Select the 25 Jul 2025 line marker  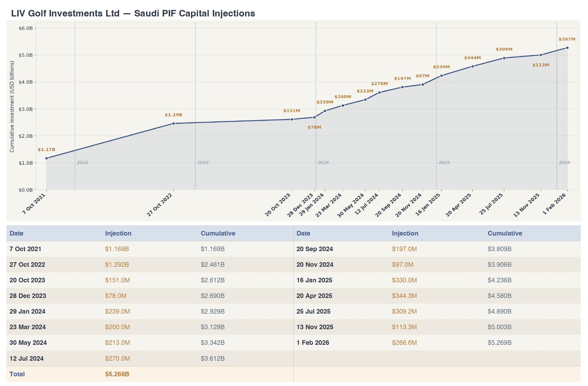tap(504, 58)
